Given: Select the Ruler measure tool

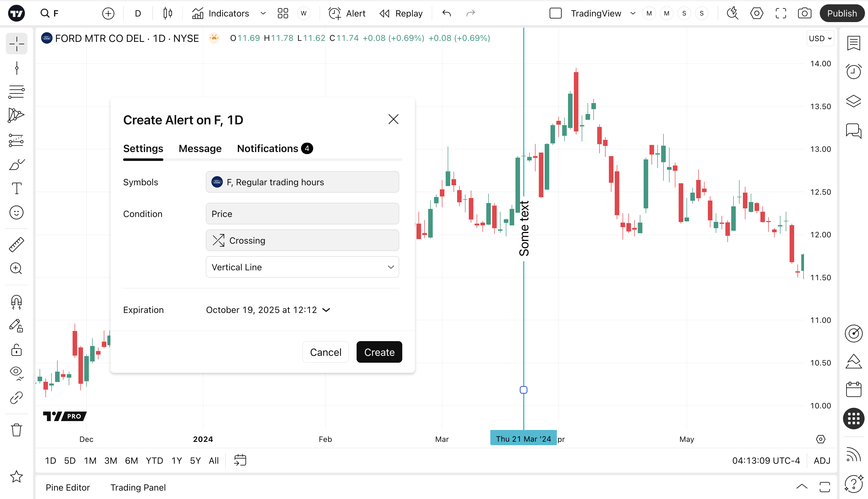Looking at the screenshot, I should 16,245.
